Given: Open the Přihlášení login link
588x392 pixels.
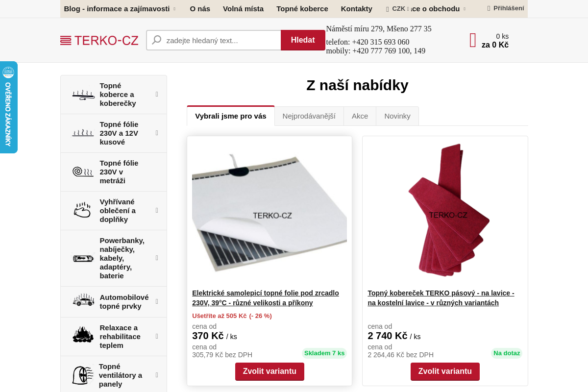Looking at the screenshot, I should click(x=506, y=8).
